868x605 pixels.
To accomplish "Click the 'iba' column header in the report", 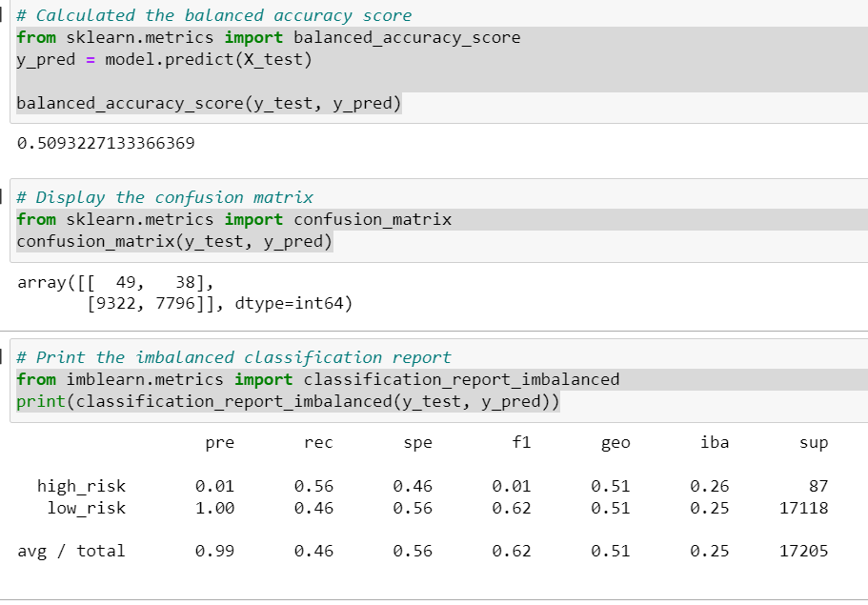I will click(715, 442).
